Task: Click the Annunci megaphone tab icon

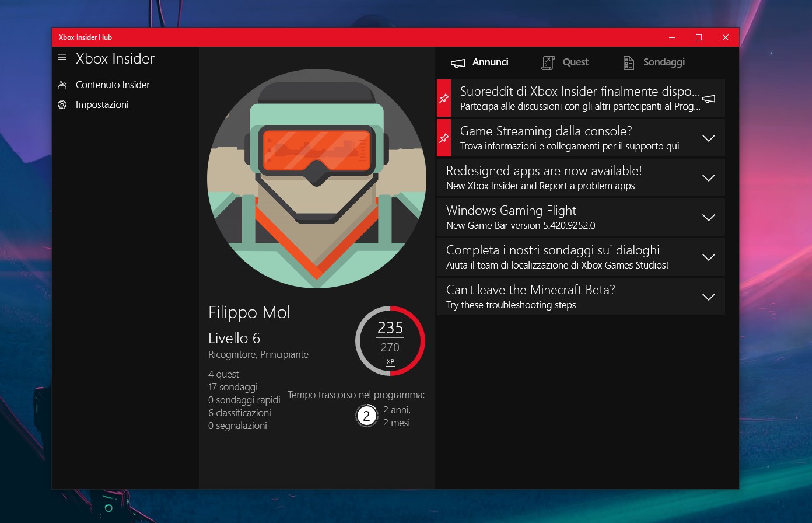Action: pos(458,63)
